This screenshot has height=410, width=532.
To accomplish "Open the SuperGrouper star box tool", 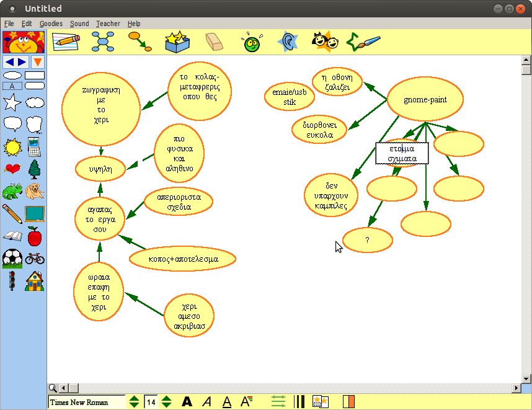I will tap(177, 42).
